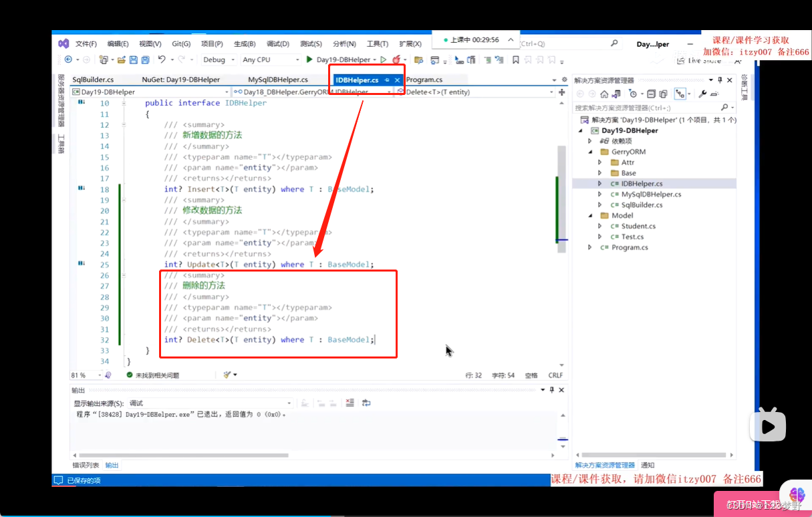
Task: Open the Day19-DBHelper project scope dropdown
Action: pos(150,92)
